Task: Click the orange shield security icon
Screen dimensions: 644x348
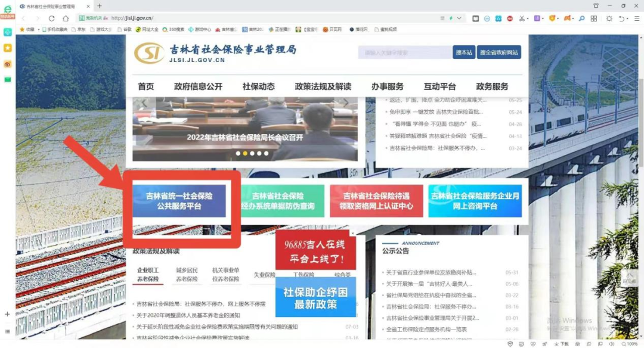Action: [x=552, y=18]
